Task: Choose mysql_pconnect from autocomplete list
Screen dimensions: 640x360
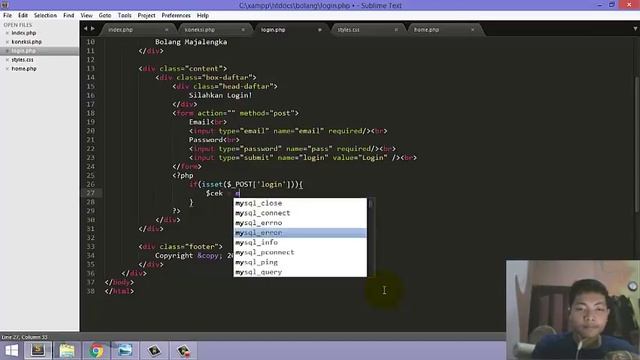Action: point(300,252)
